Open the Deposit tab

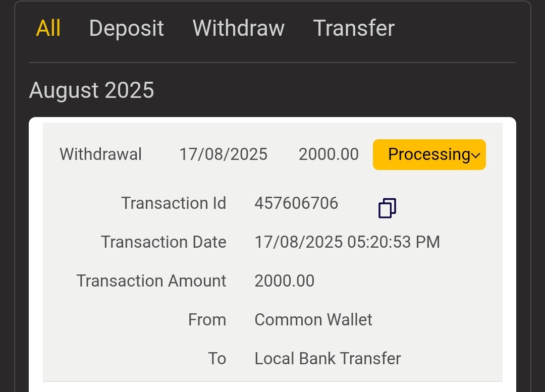(126, 28)
